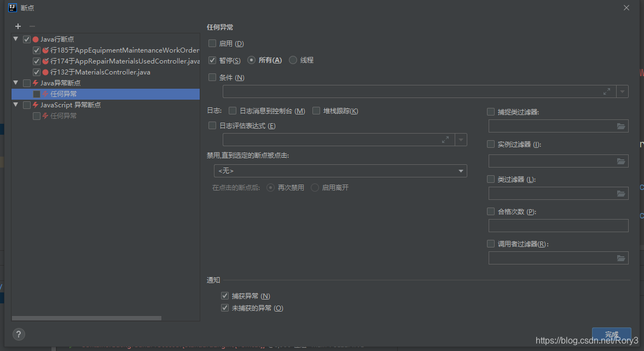This screenshot has height=351, width=644.
Task: Open folder browser for 捕捉类过滤器
Action: click(x=620, y=126)
